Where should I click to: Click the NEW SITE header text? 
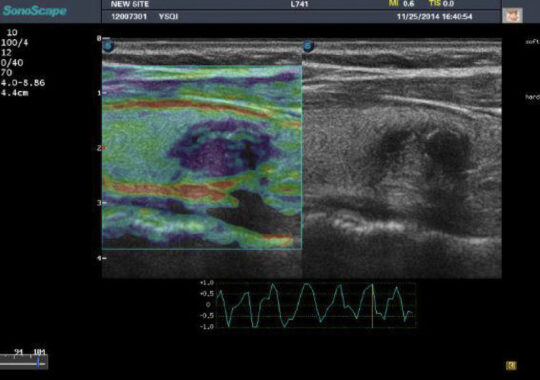pos(130,4)
